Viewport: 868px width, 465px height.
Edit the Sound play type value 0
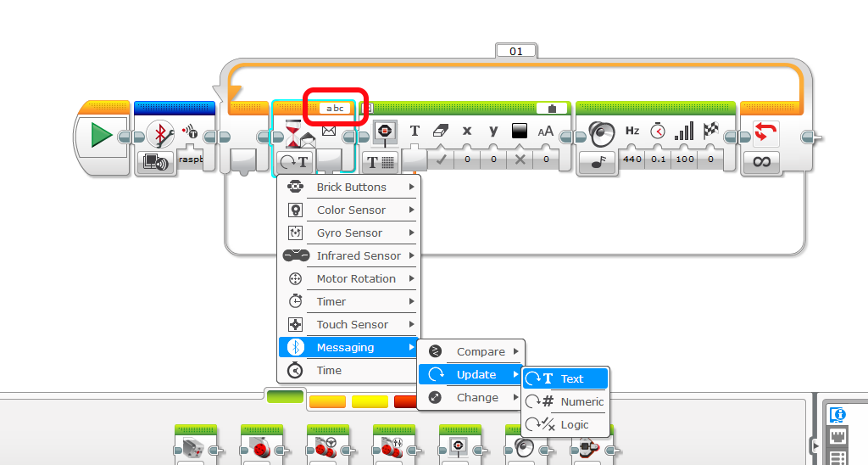pyautogui.click(x=711, y=159)
